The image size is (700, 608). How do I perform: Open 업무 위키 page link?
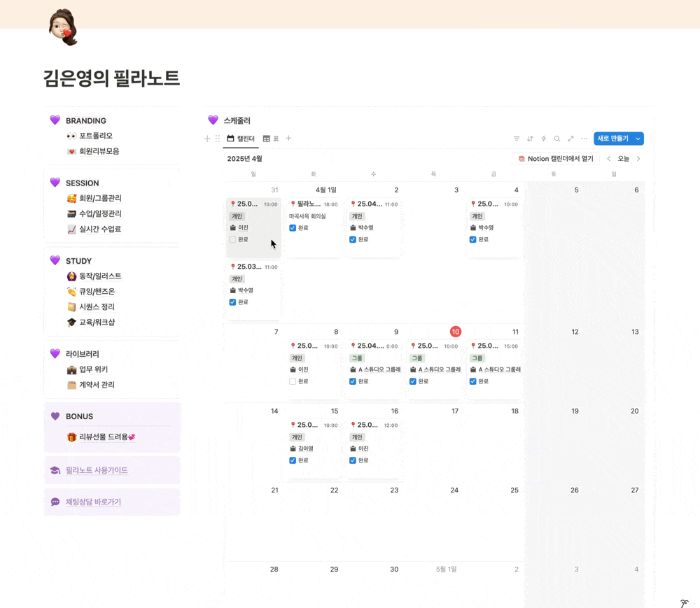pos(93,369)
